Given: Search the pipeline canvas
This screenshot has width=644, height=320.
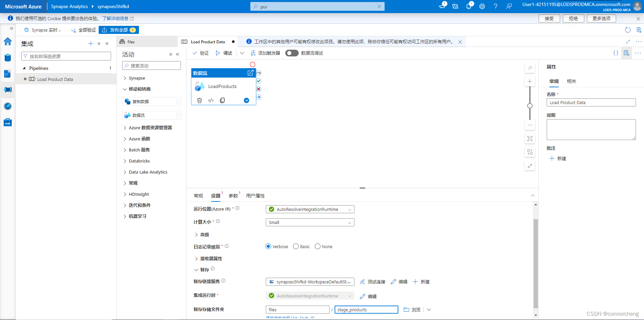Looking at the screenshot, I should pyautogui.click(x=530, y=68).
